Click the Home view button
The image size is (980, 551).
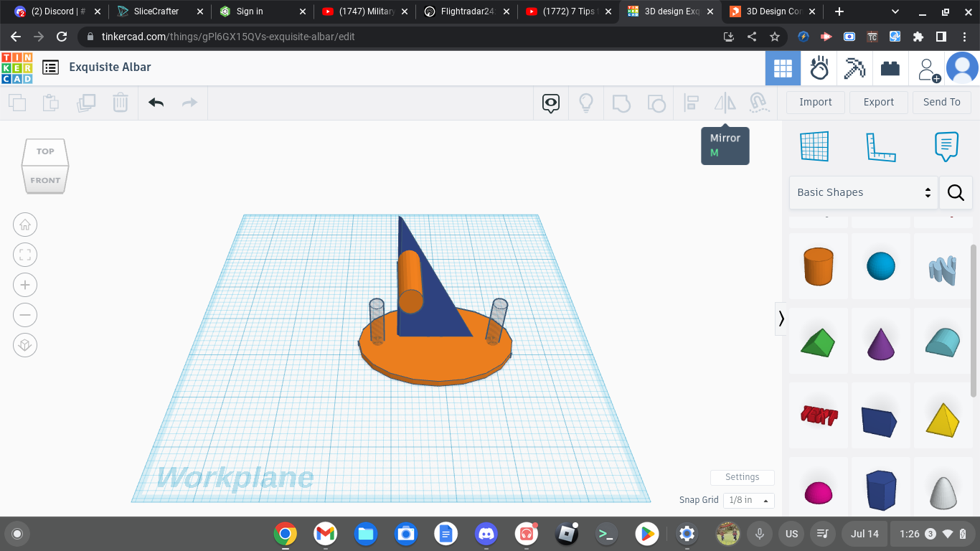click(25, 225)
